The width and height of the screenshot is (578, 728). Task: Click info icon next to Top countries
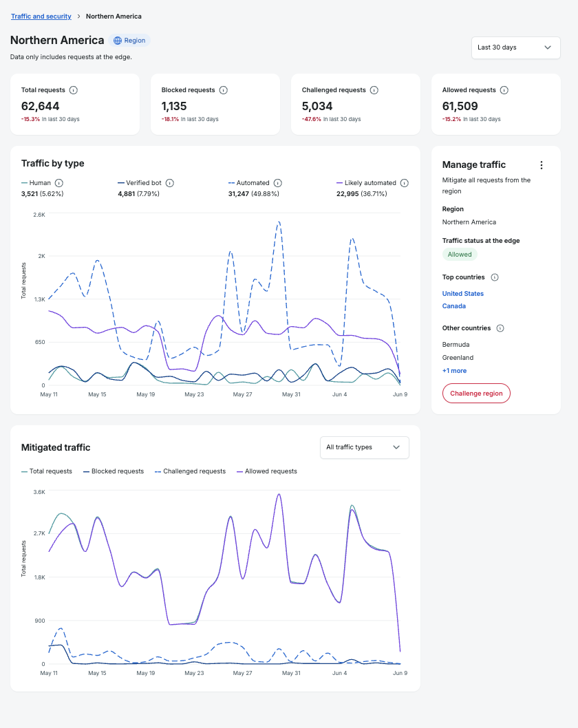tap(495, 277)
